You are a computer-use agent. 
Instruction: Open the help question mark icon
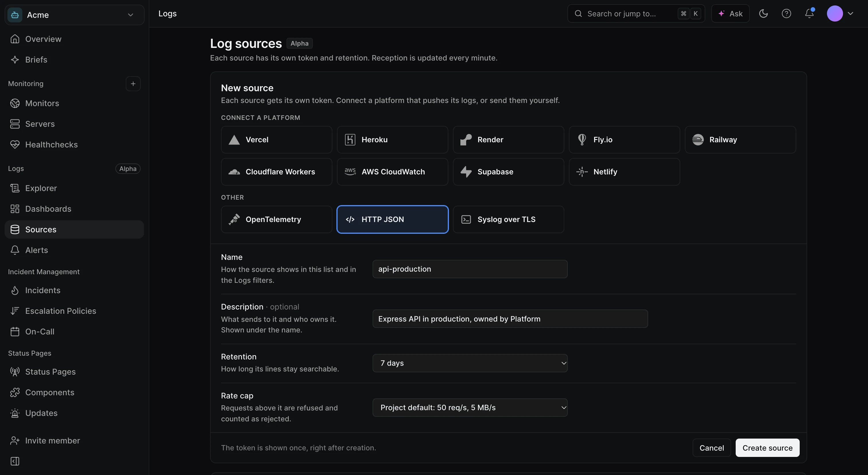point(786,13)
